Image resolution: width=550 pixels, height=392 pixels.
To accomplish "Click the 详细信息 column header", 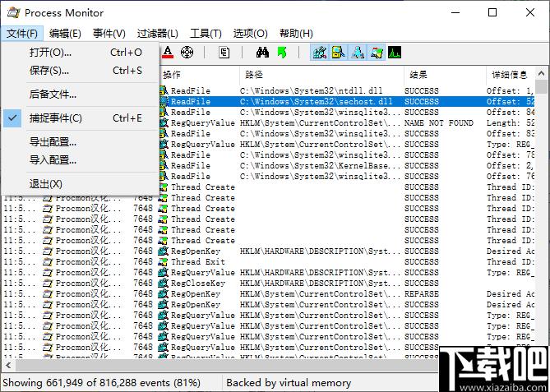I will pos(511,75).
